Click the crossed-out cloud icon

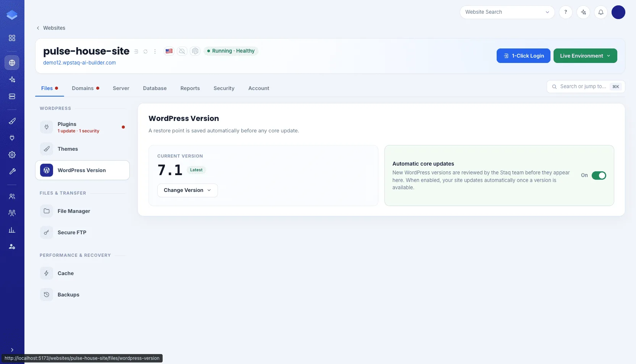(x=182, y=51)
